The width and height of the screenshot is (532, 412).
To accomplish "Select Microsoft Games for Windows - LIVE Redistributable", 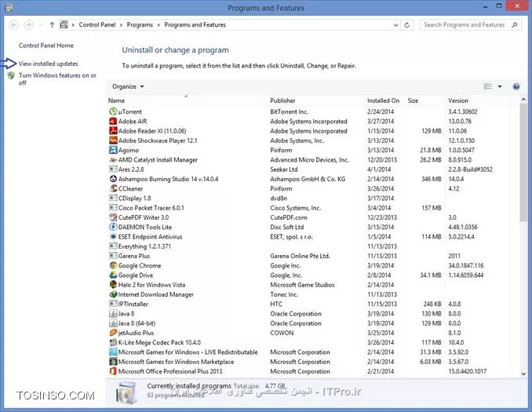I will click(x=188, y=352).
